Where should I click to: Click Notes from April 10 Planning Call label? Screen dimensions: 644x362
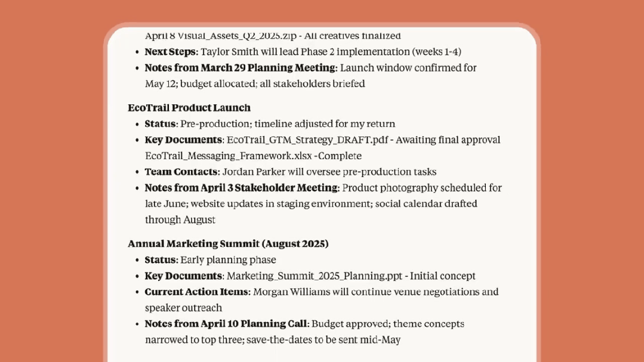click(226, 324)
